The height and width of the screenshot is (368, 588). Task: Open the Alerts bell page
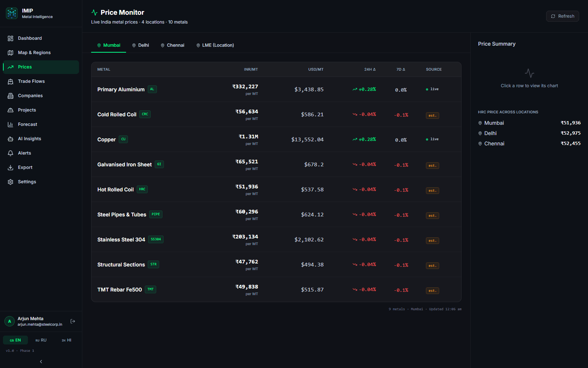(x=41, y=153)
